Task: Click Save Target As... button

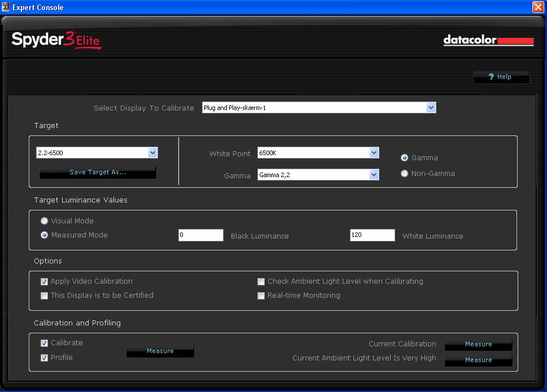Action: (98, 172)
